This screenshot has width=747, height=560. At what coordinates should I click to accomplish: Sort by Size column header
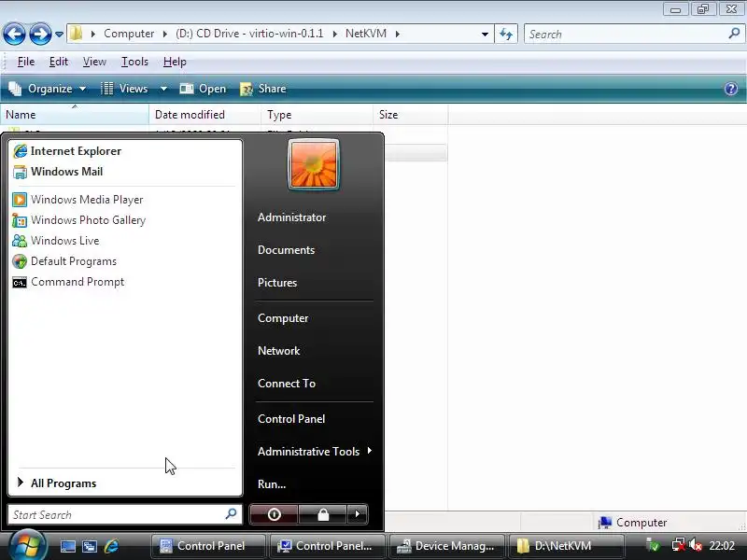coord(410,115)
